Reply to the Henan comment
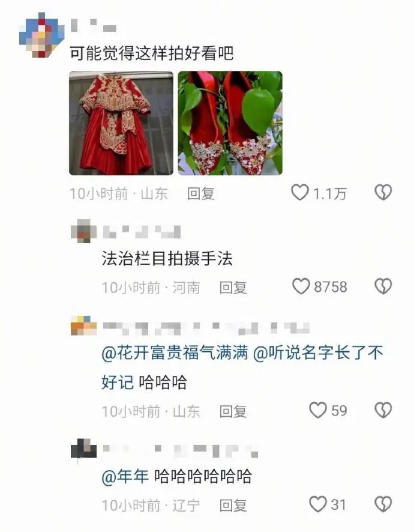This screenshot has width=414, height=532. point(233,288)
